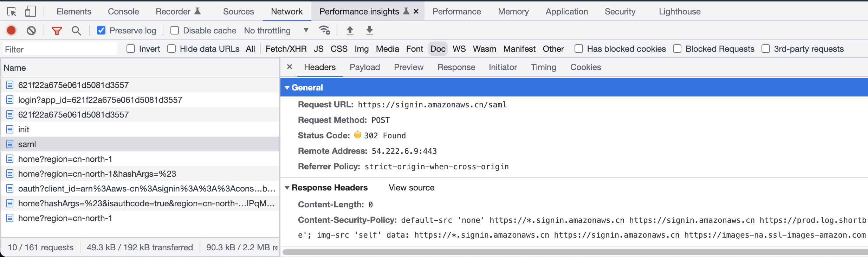The image size is (868, 257).
Task: Click View source for response headers
Action: click(x=411, y=187)
